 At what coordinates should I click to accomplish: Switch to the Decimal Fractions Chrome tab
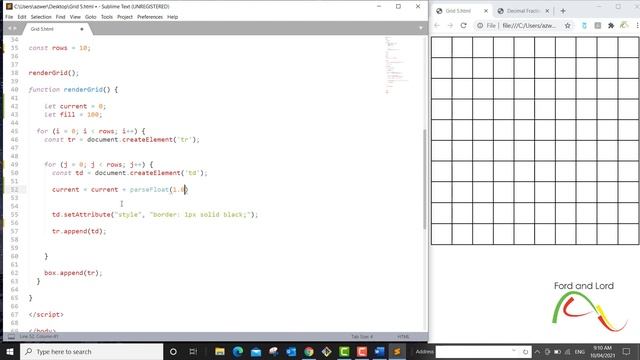pos(522,11)
